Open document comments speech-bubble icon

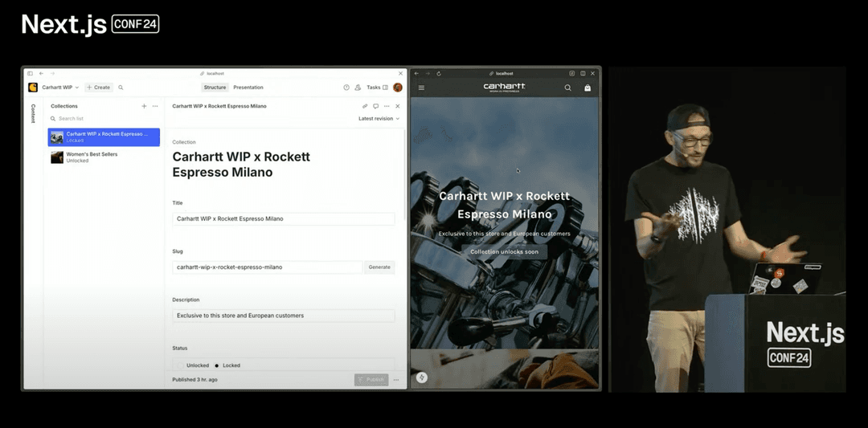[x=376, y=106]
